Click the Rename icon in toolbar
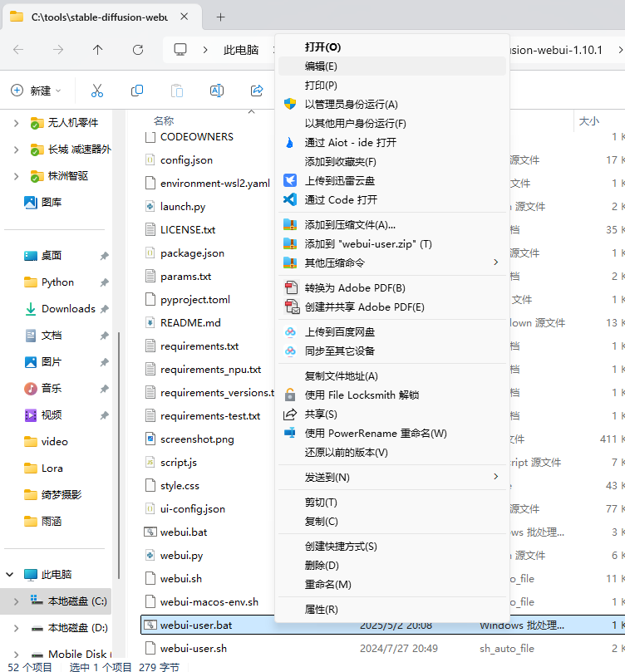The image size is (625, 672). pyautogui.click(x=216, y=91)
